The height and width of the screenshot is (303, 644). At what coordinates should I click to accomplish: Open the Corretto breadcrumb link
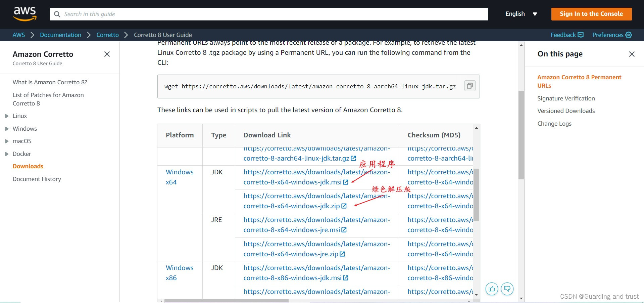coord(107,35)
